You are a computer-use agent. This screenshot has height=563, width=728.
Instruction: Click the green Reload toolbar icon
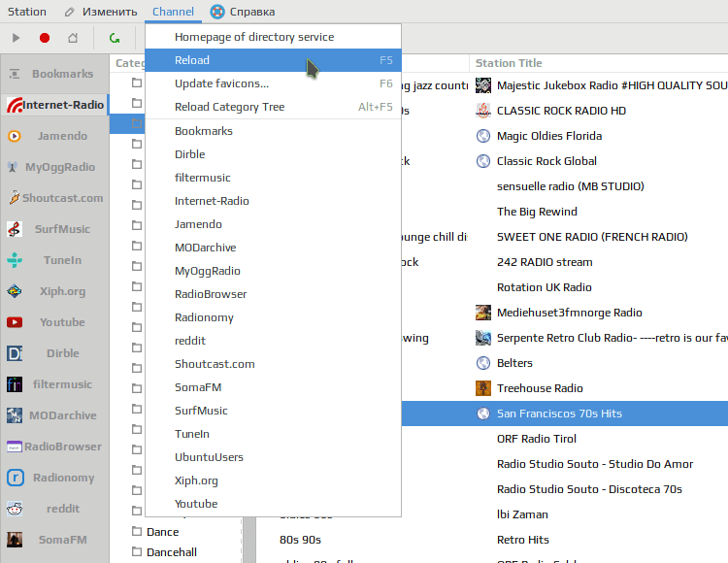115,38
